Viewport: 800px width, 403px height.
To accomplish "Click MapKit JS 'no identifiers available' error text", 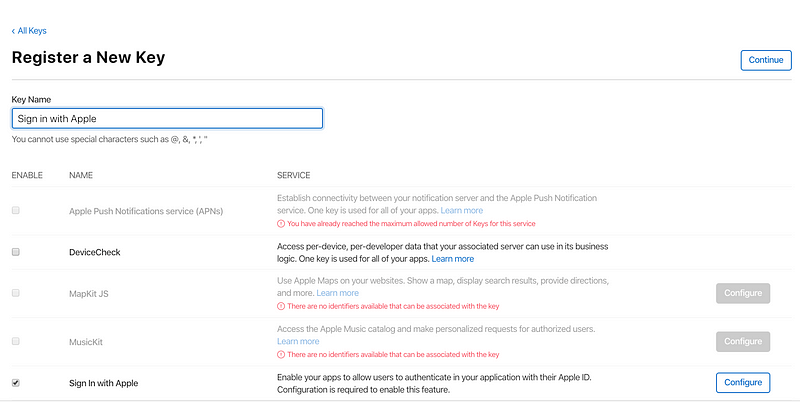I will pos(393,306).
